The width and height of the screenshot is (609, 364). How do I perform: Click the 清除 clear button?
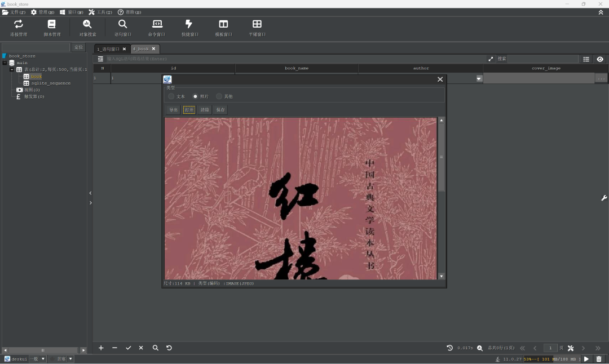pyautogui.click(x=205, y=110)
